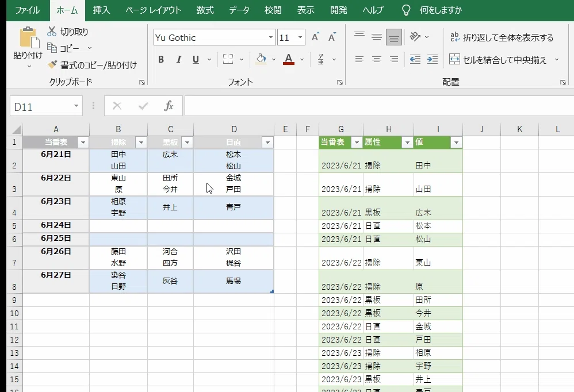Open font settings dialog launcher
This screenshot has height=392, width=574.
340,82
